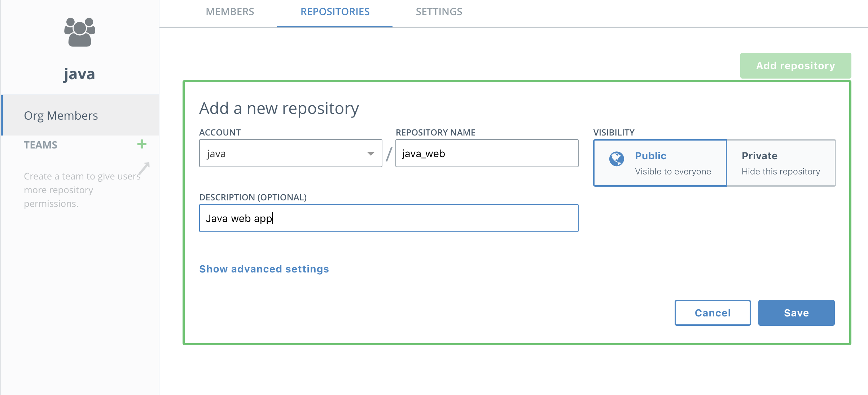
Task: Click the TEAMS section label
Action: pos(40,145)
